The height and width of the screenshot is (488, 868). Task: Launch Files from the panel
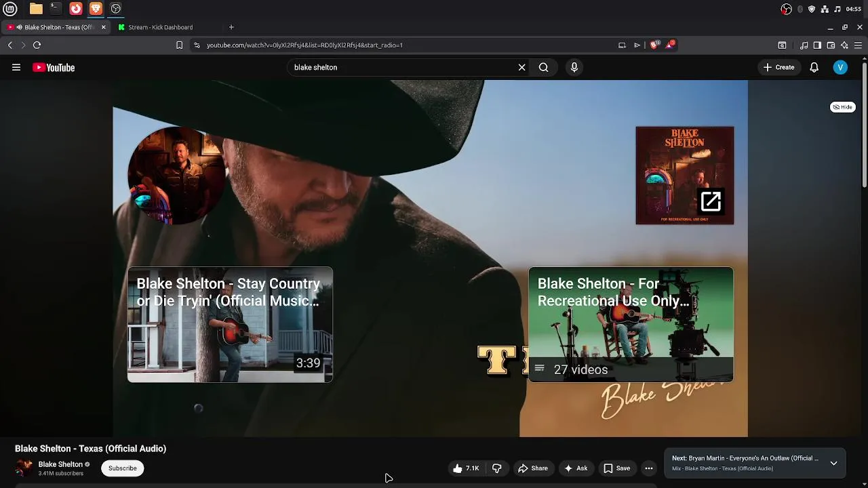(x=36, y=9)
